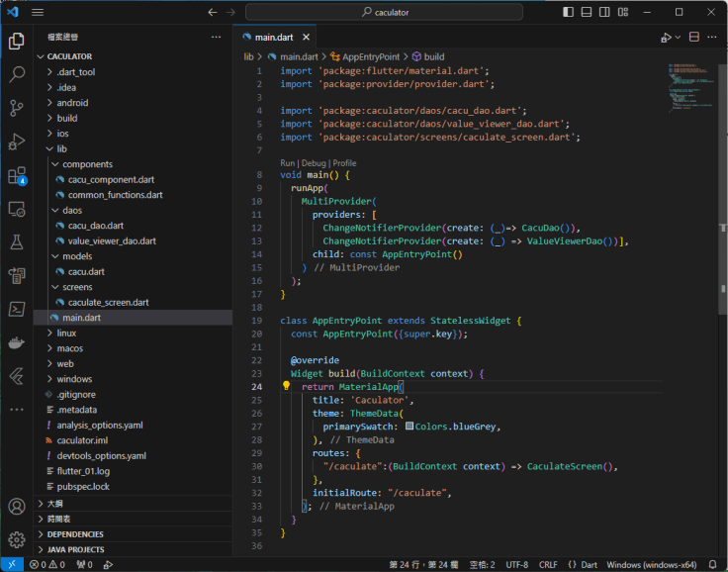Open the Source Control view
Viewport: 728px width, 572px height.
click(x=17, y=108)
